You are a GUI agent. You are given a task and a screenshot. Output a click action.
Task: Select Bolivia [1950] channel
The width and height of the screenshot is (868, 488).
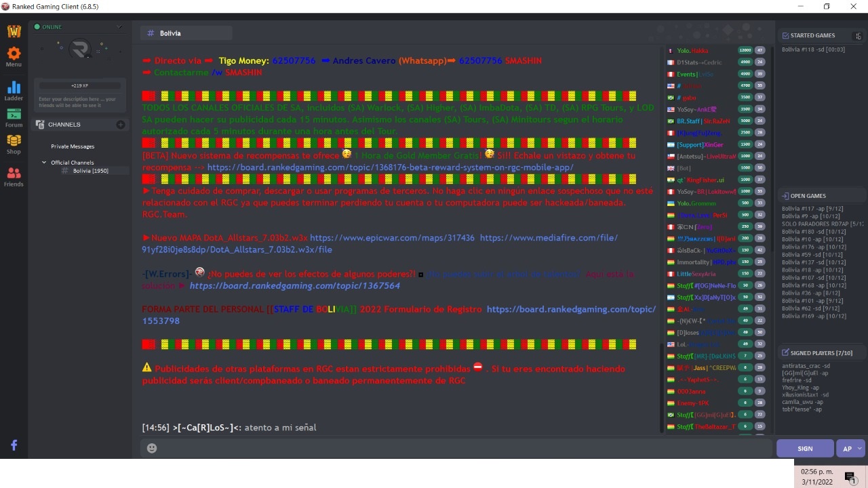click(x=90, y=171)
